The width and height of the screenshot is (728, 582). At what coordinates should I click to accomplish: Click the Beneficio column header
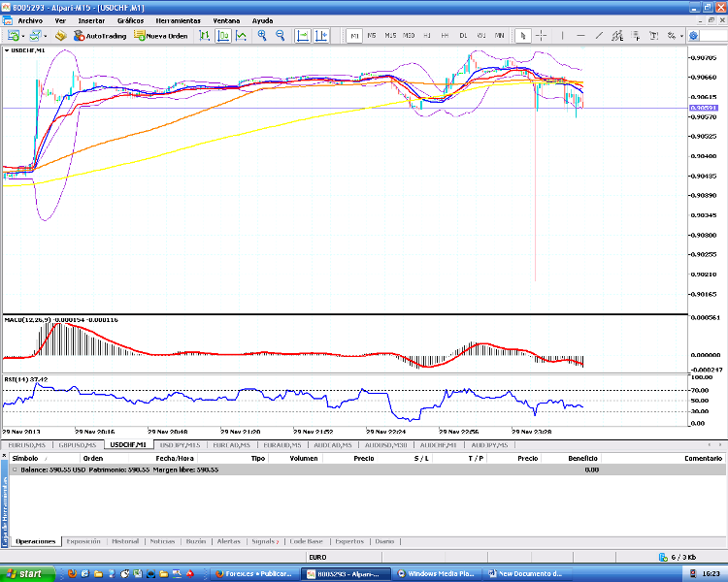point(583,457)
